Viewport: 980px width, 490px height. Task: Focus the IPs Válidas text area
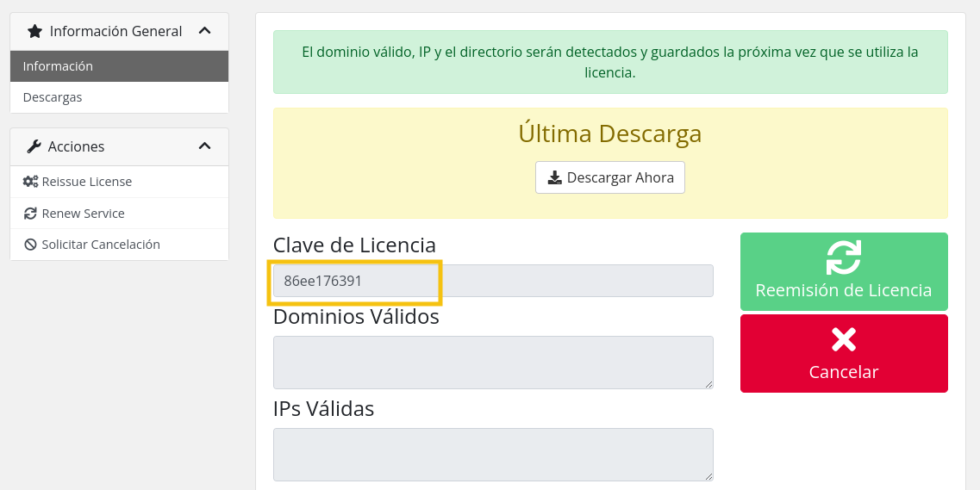pyautogui.click(x=493, y=454)
